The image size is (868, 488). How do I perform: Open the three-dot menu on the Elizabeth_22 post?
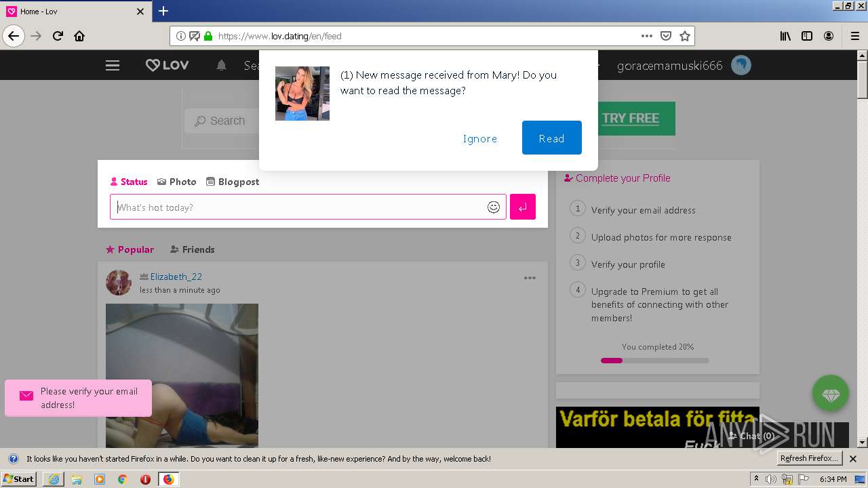[x=530, y=278]
